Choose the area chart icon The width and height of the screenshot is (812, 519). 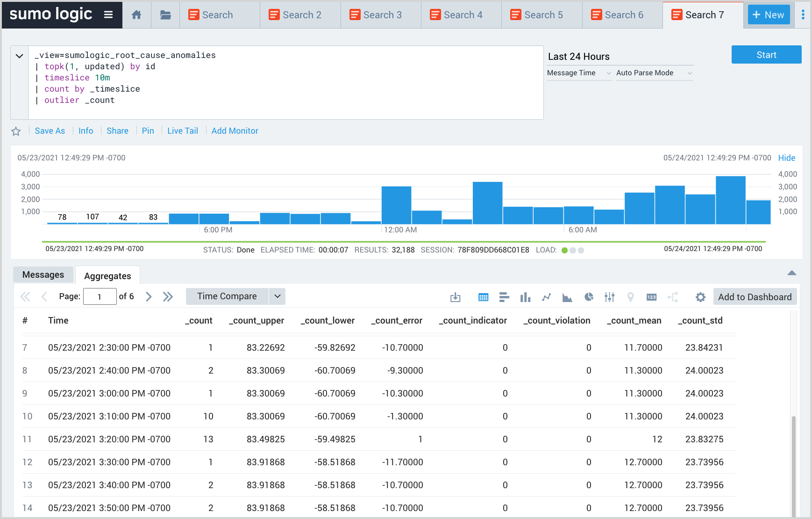click(x=567, y=297)
